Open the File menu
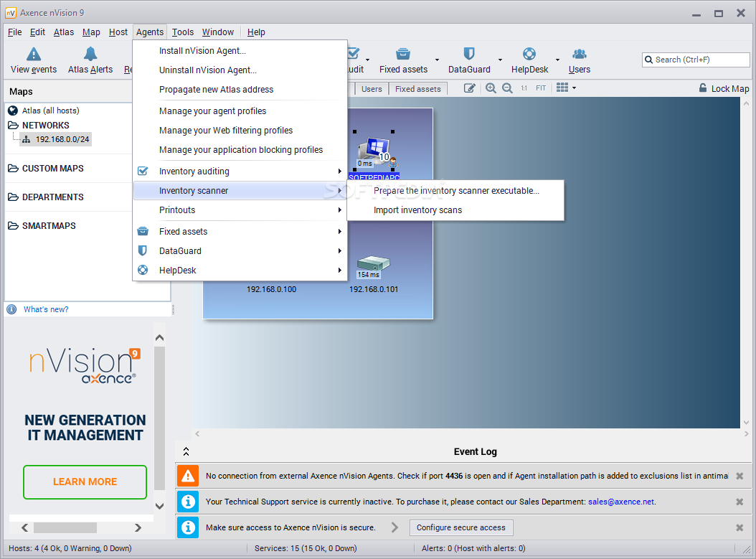 tap(14, 32)
